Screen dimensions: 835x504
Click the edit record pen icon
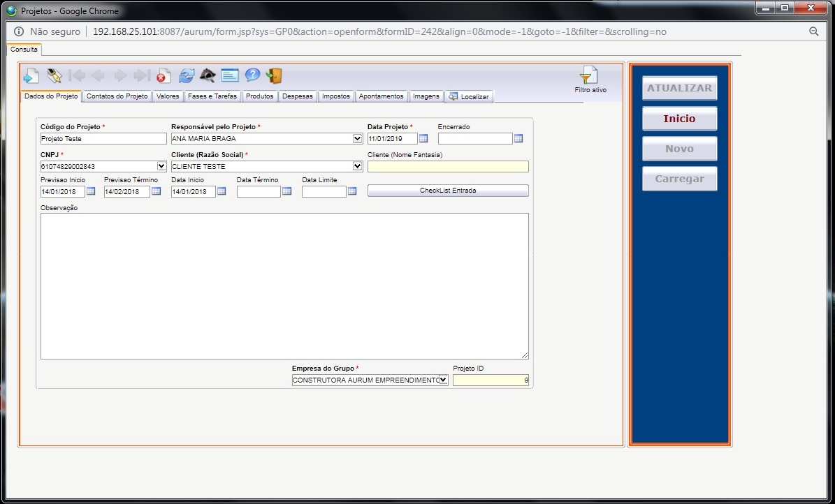[54, 75]
